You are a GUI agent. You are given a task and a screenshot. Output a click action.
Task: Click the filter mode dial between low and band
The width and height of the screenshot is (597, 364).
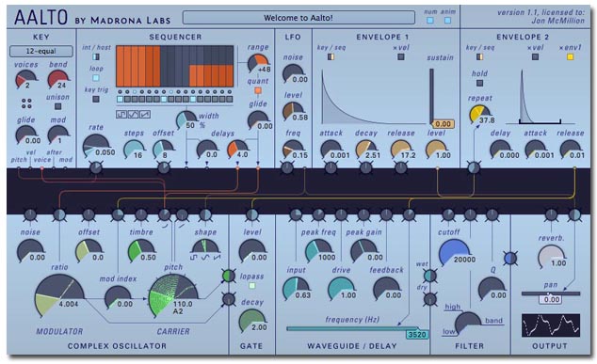pos(468,324)
